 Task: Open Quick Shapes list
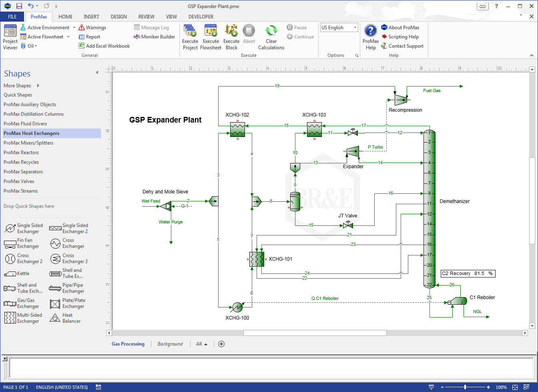pos(18,95)
